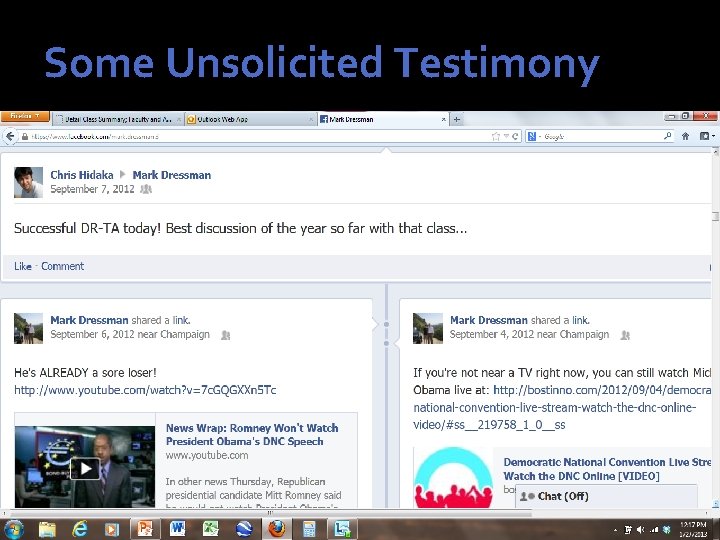Open the bookmarks menu icon
Screen dimensions: 720x540
pos(706,136)
